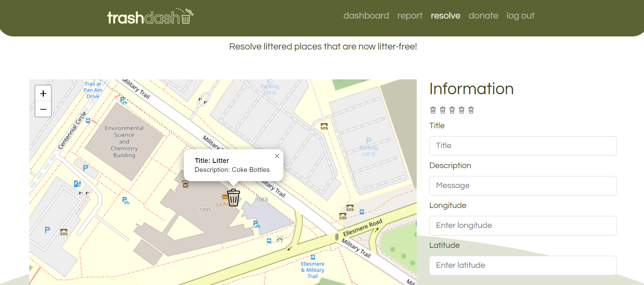Click the trashdash logo
Viewport: 644px width, 285px height.
(150, 17)
